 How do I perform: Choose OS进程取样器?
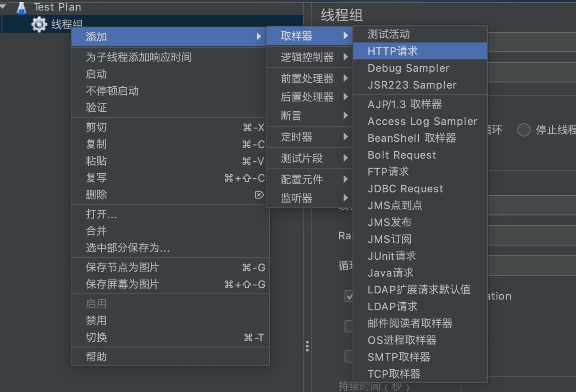(x=420, y=340)
